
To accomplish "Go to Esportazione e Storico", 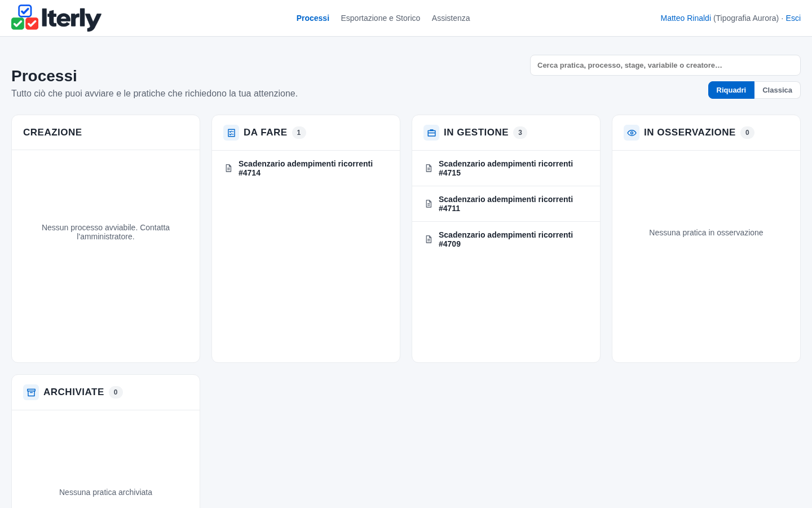I will (x=381, y=18).
